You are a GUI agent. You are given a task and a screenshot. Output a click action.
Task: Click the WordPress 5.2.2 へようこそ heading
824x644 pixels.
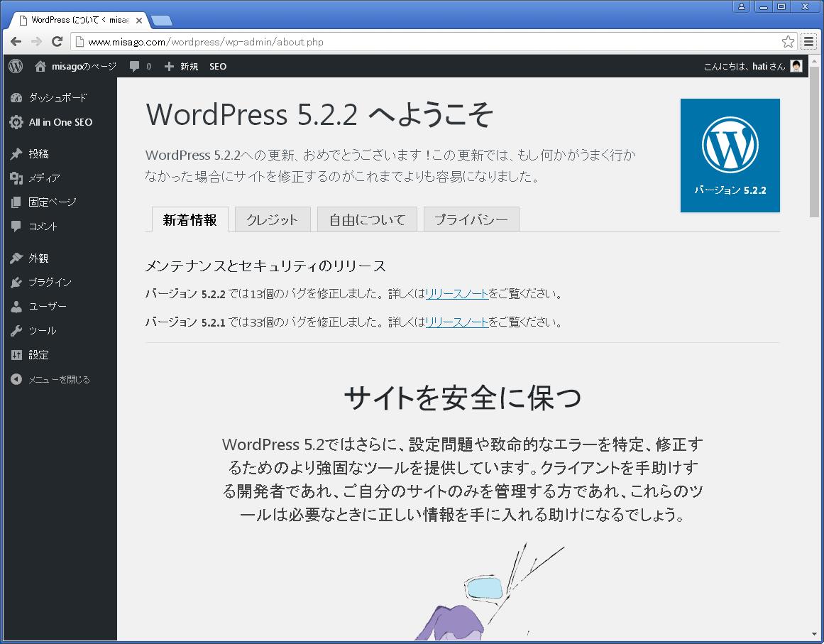click(319, 114)
